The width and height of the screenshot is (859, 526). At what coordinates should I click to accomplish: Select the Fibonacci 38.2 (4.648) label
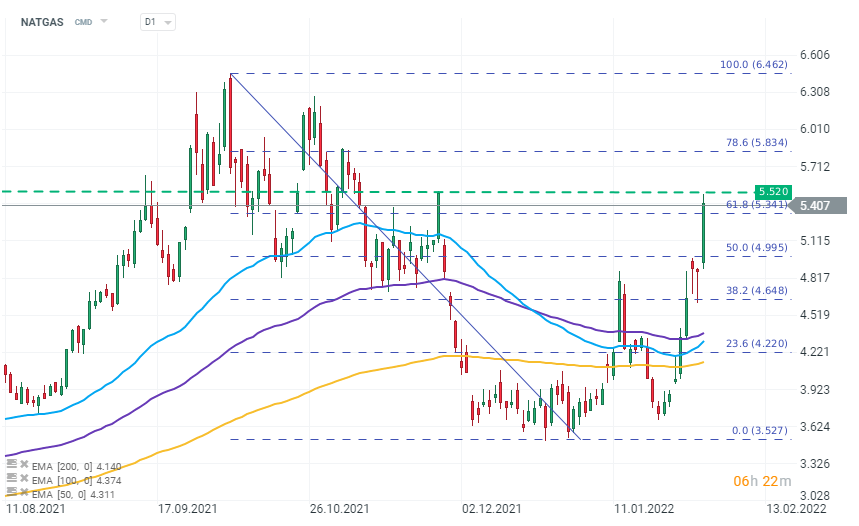(757, 290)
